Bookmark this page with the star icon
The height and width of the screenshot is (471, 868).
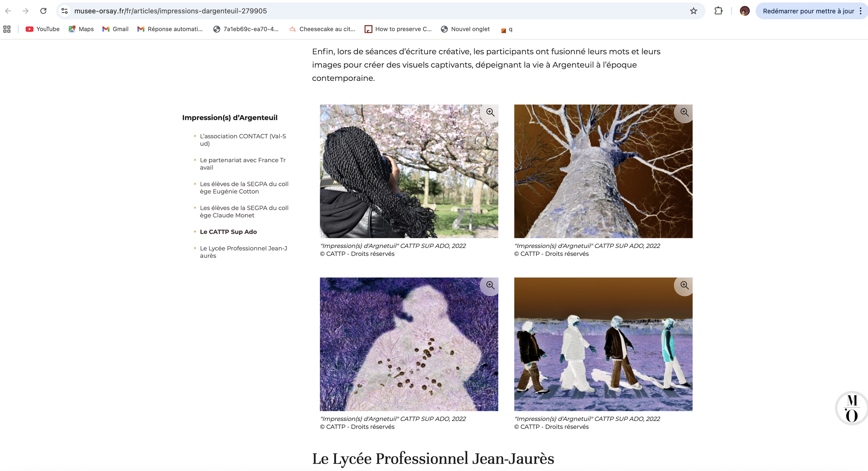(693, 11)
